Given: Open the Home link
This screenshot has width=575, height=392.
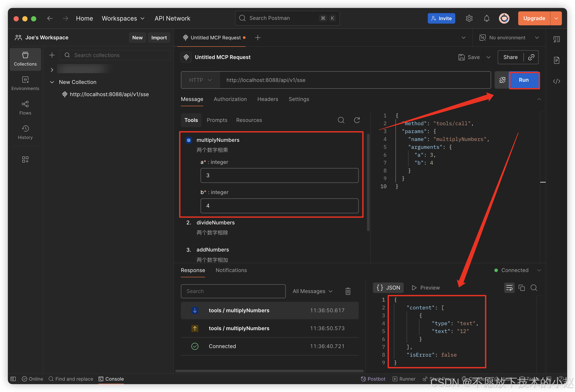Looking at the screenshot, I should coord(84,18).
